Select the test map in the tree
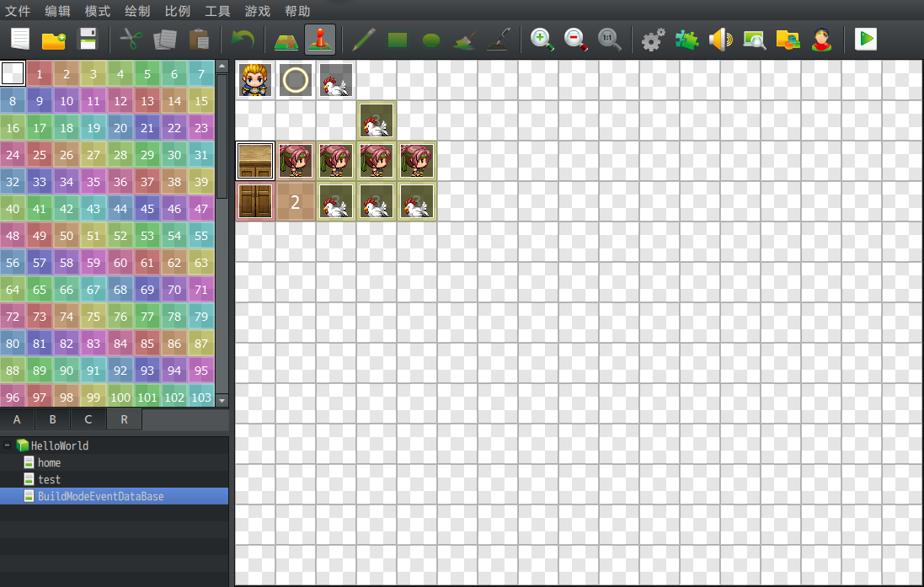 click(x=49, y=479)
